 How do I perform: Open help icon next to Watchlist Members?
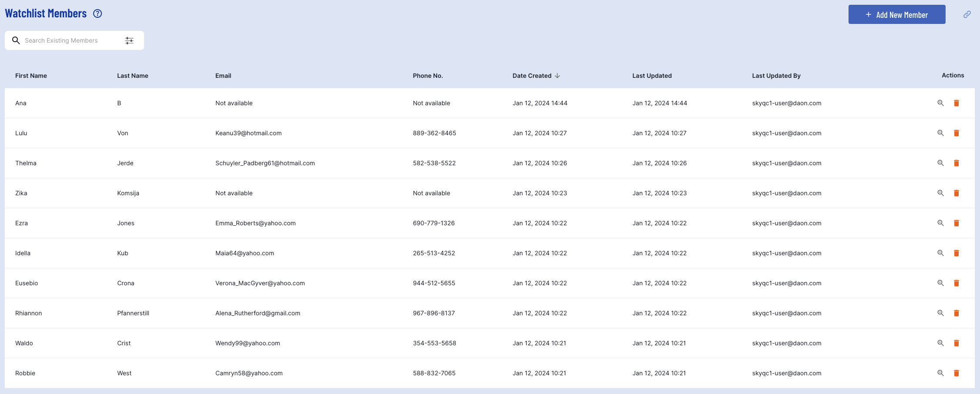(x=98, y=13)
